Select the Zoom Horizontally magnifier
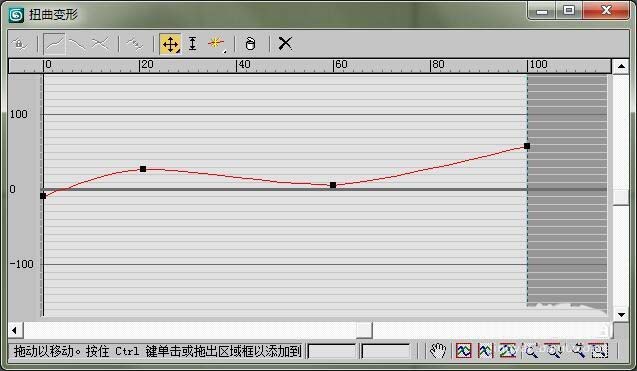Image resolution: width=637 pixels, height=371 pixels. point(531,350)
